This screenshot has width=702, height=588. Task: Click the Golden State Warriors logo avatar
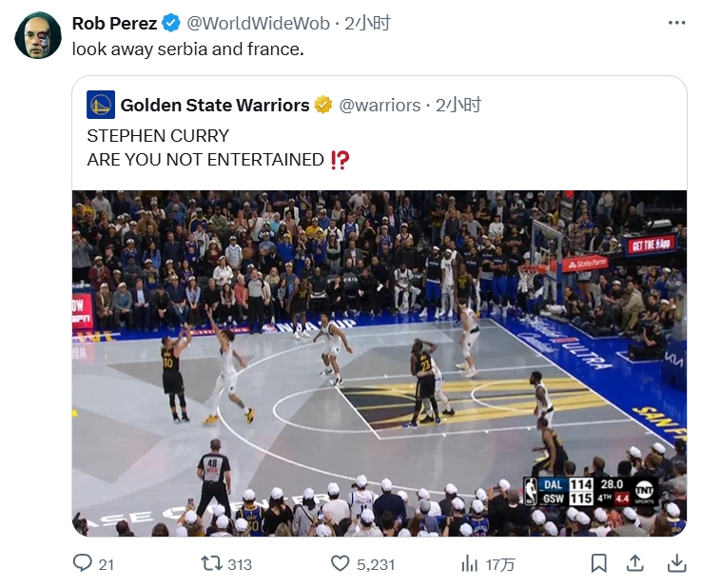tap(101, 105)
